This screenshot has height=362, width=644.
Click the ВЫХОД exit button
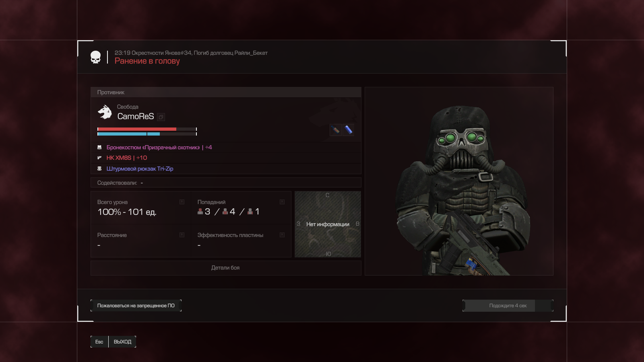pyautogui.click(x=122, y=342)
